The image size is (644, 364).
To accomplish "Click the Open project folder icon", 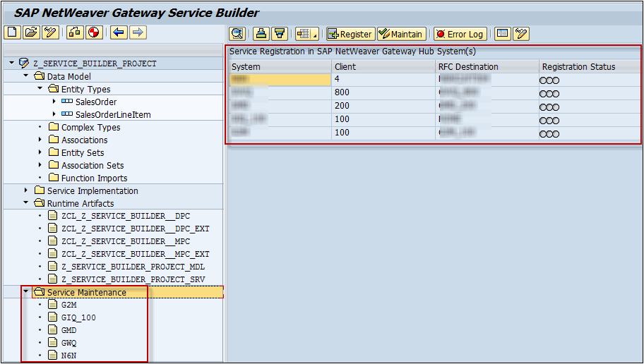I will [x=30, y=32].
